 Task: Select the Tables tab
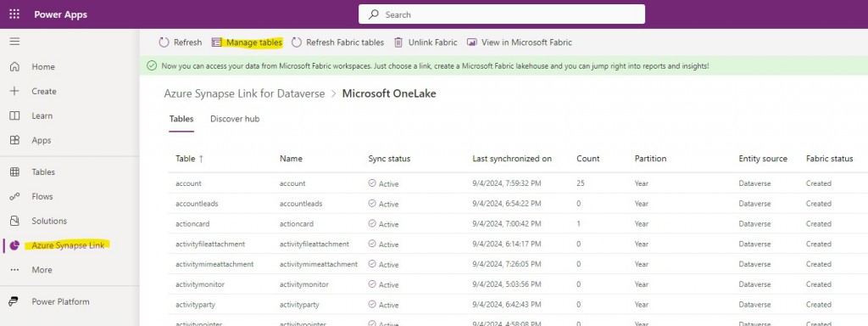[x=181, y=119]
